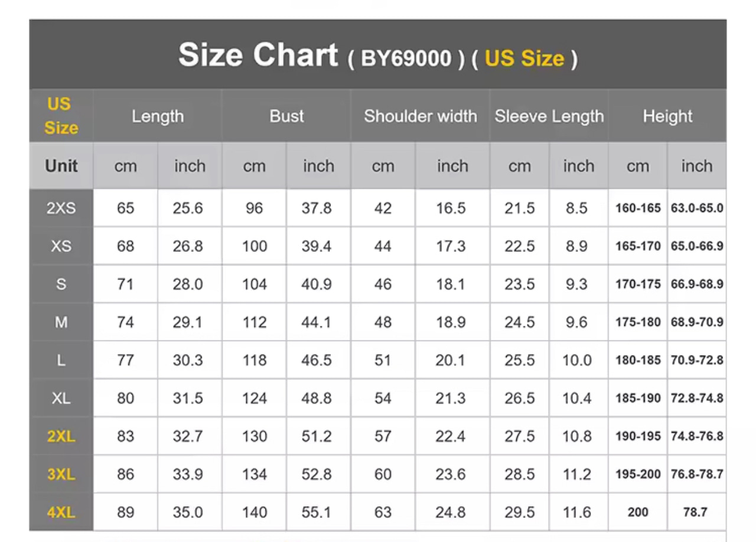Click the L size length value 77
756x542 pixels.
coord(125,360)
